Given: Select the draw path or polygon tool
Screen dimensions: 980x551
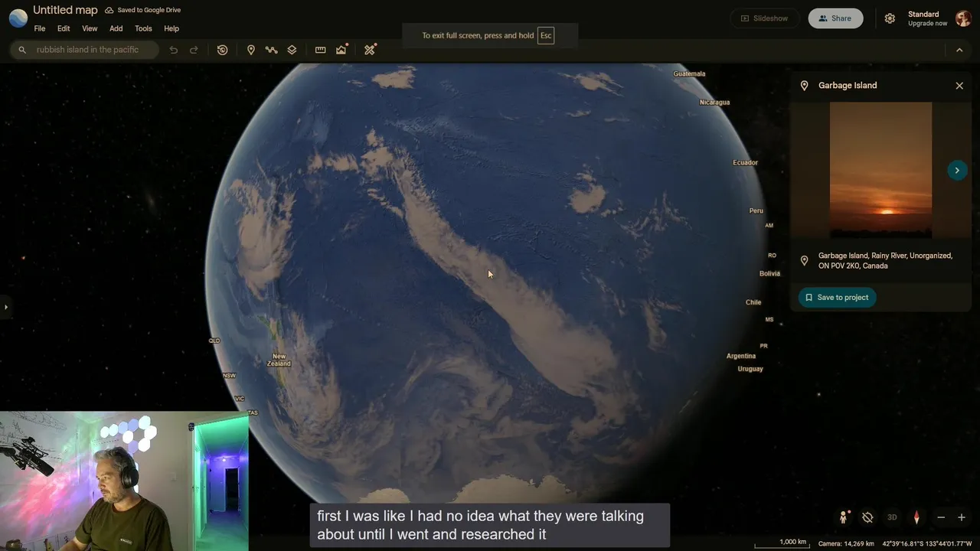Looking at the screenshot, I should [271, 50].
